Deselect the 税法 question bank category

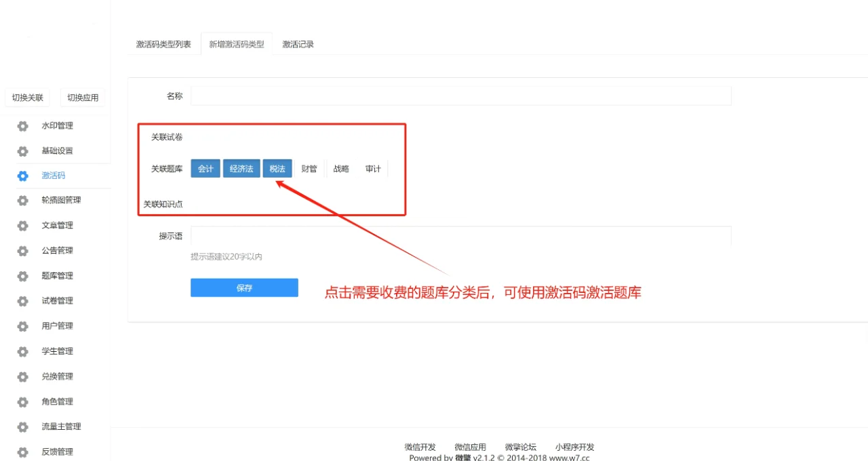(x=277, y=169)
